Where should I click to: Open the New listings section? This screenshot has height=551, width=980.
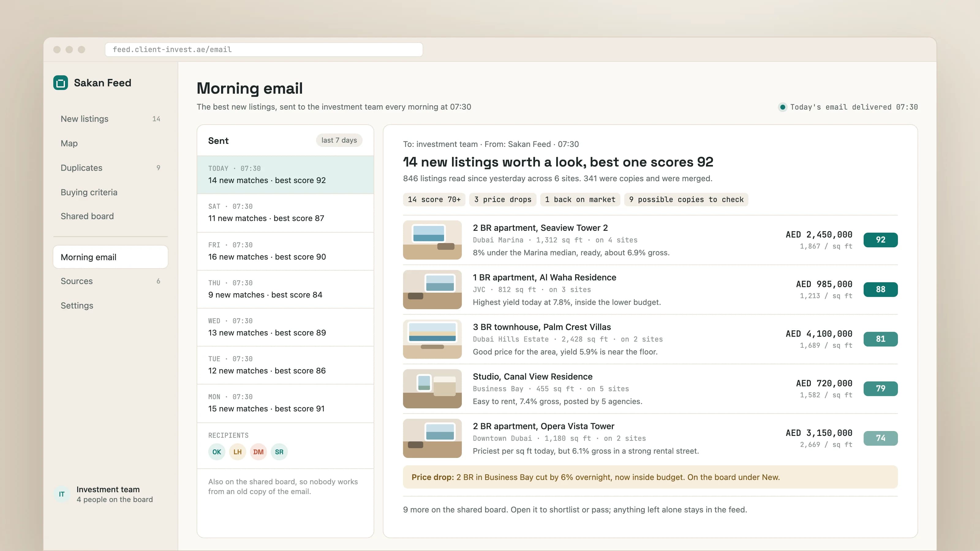tap(110, 119)
